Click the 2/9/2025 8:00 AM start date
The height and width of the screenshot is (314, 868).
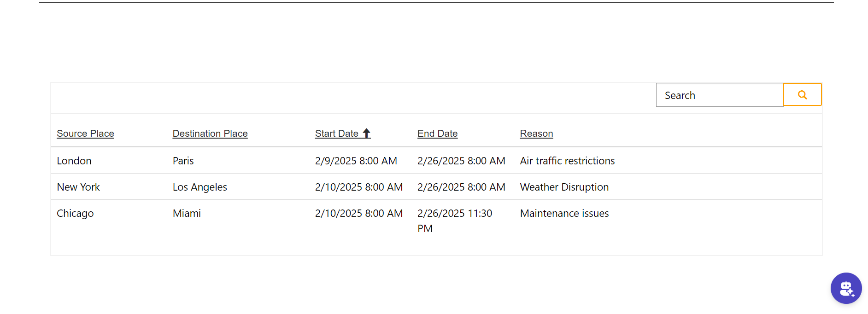click(x=356, y=161)
